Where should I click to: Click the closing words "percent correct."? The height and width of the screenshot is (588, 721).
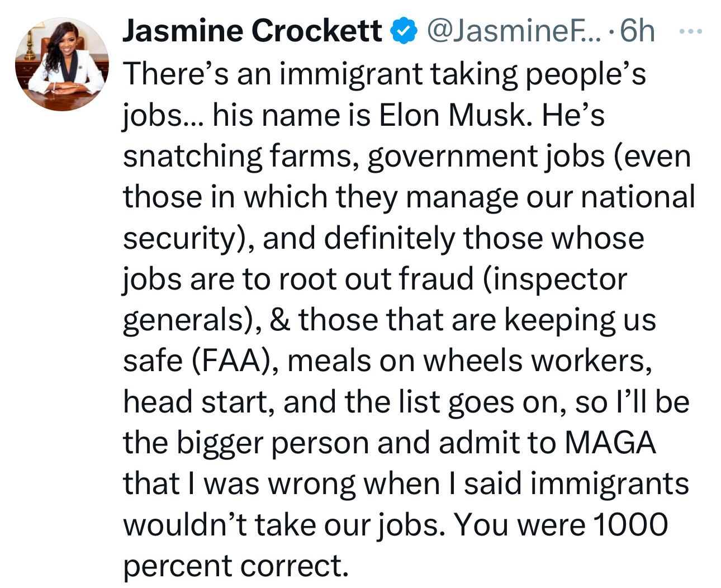coord(235,565)
